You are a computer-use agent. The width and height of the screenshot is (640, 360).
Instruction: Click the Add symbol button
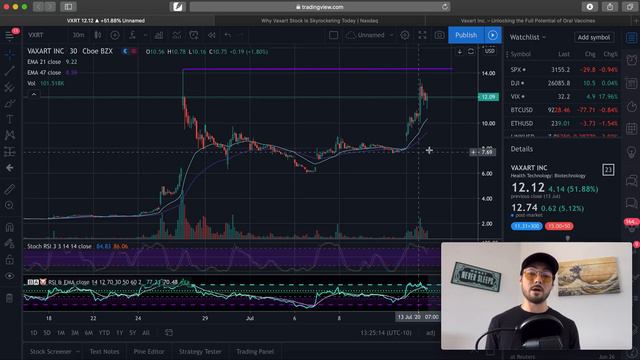[593, 37]
